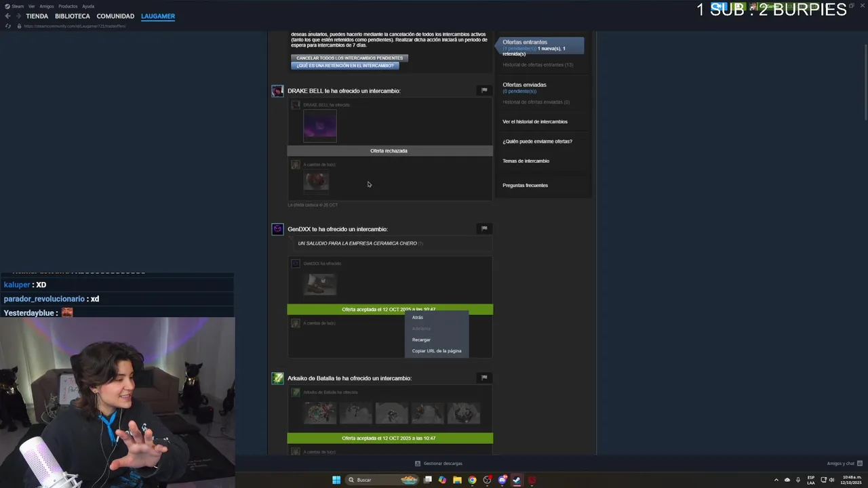868x488 pixels.
Task: Click the first item offered by Arkaiko de Batalla
Action: pyautogui.click(x=320, y=412)
